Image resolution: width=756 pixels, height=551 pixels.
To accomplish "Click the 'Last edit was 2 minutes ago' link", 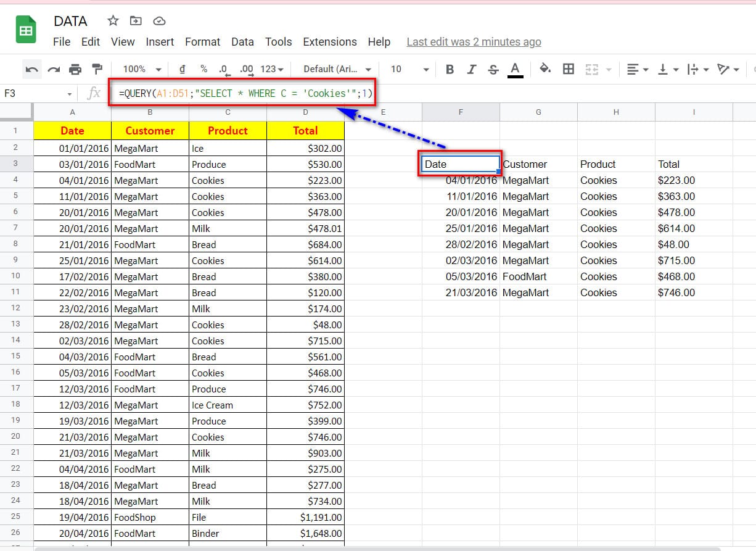I will tap(474, 42).
